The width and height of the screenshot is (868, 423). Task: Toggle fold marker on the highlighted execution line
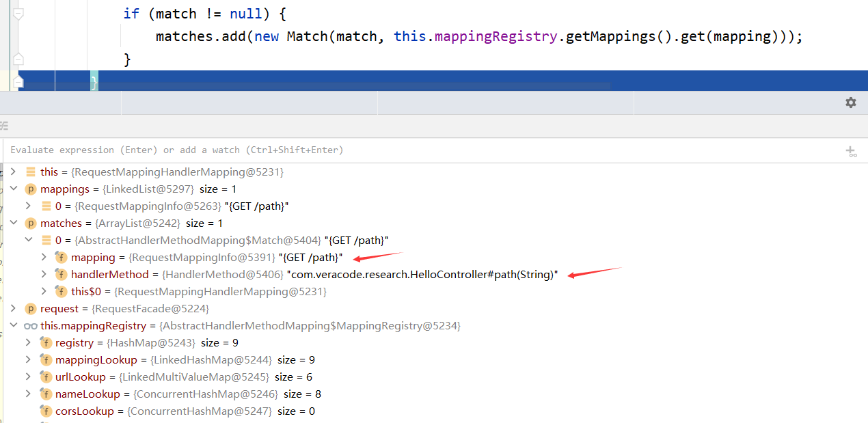pos(18,82)
